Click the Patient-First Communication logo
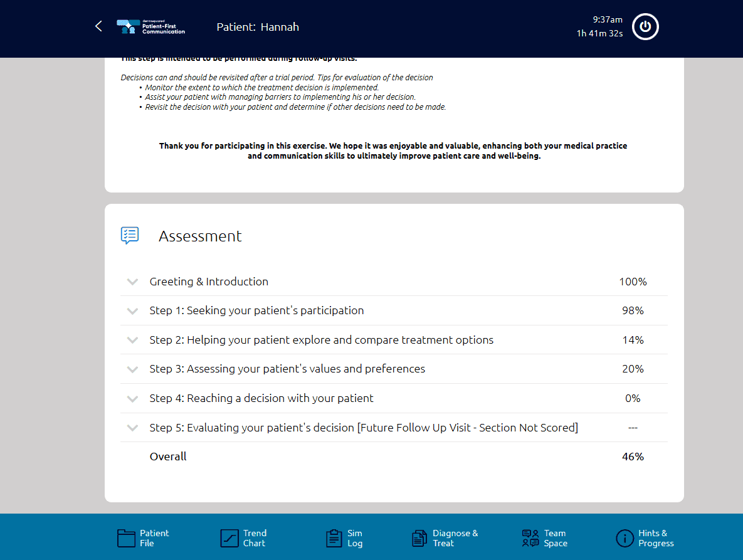This screenshot has width=743, height=560. coord(151,27)
